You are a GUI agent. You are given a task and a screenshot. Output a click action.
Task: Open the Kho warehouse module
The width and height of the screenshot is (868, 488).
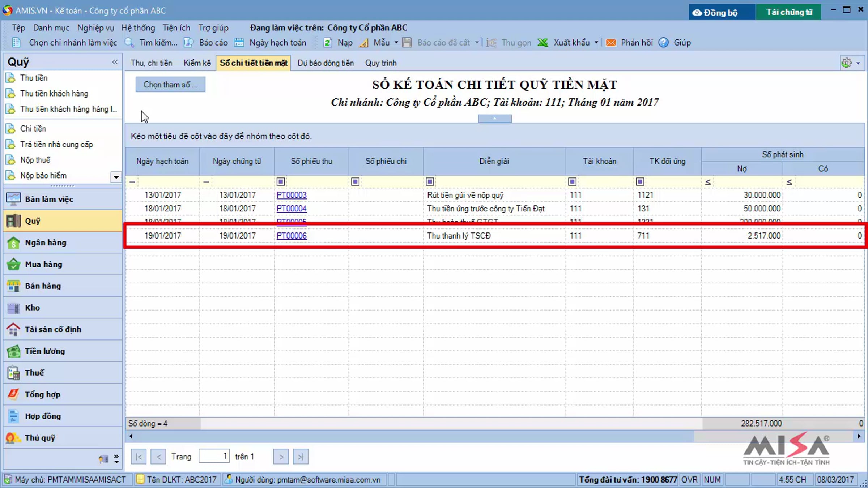(63, 308)
